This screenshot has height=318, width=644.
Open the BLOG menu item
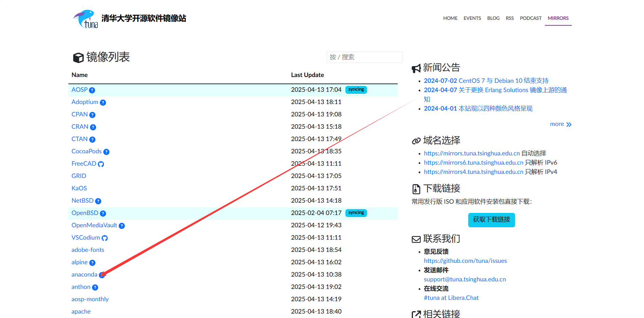click(493, 18)
